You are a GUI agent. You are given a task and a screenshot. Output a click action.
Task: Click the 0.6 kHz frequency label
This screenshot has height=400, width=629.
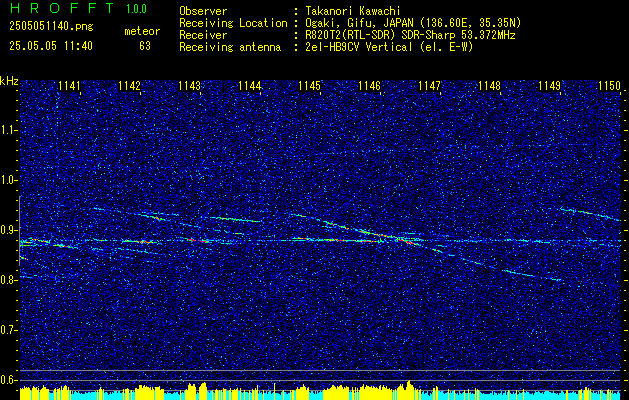click(8, 380)
